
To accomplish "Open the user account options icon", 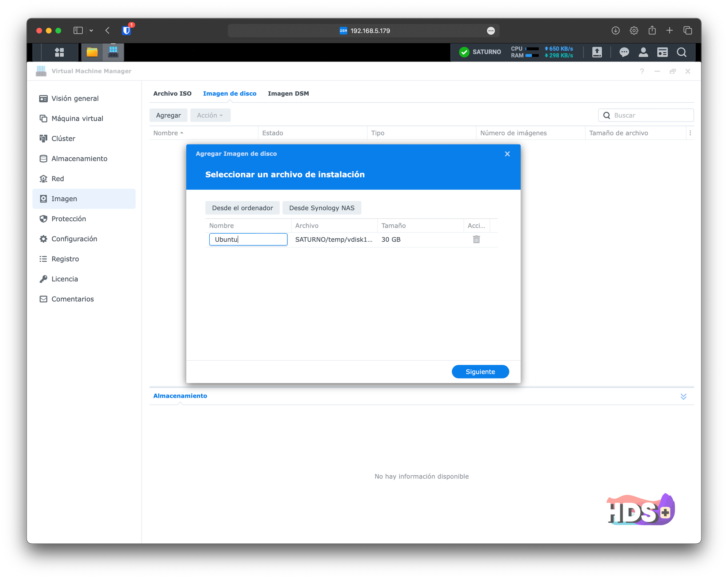I will pos(643,52).
